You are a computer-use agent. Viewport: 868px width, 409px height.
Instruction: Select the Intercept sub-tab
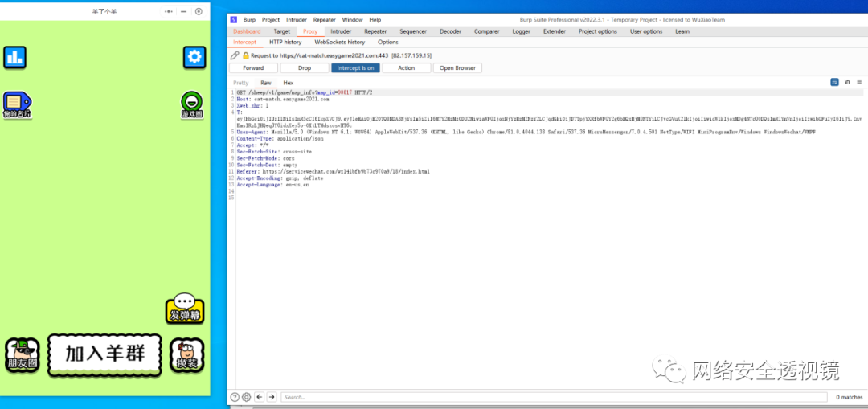point(244,42)
